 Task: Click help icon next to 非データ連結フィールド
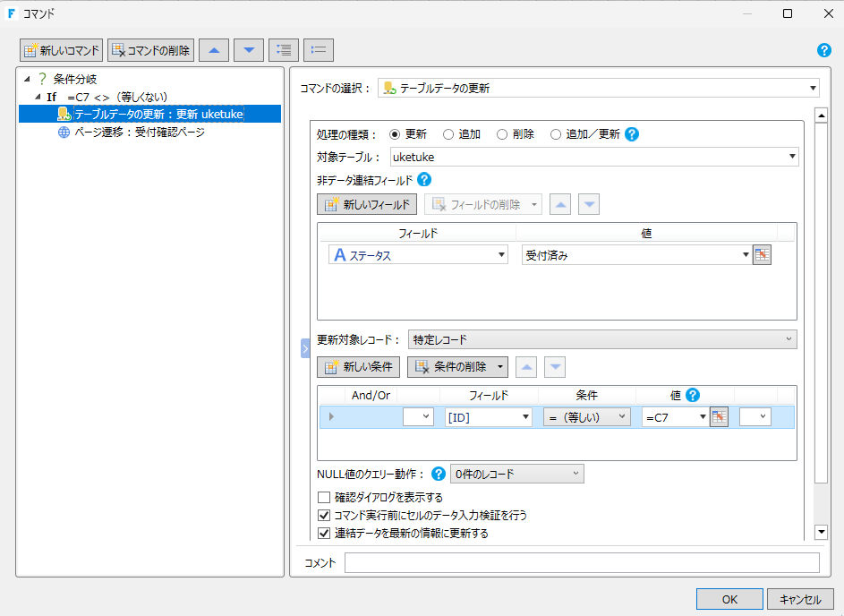point(424,179)
